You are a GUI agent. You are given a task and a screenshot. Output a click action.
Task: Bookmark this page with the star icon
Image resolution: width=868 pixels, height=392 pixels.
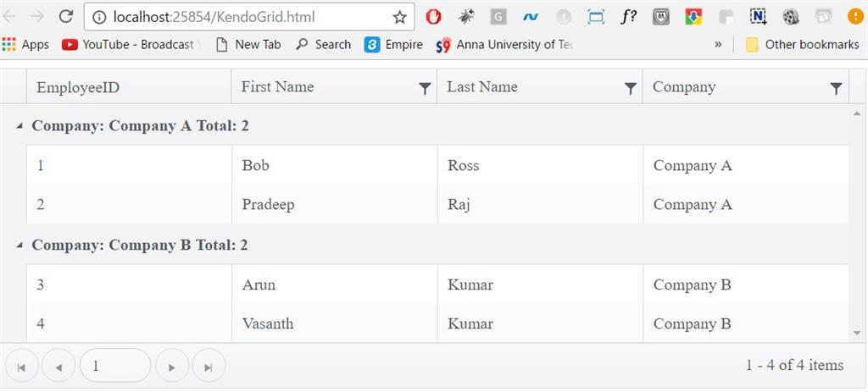(400, 17)
